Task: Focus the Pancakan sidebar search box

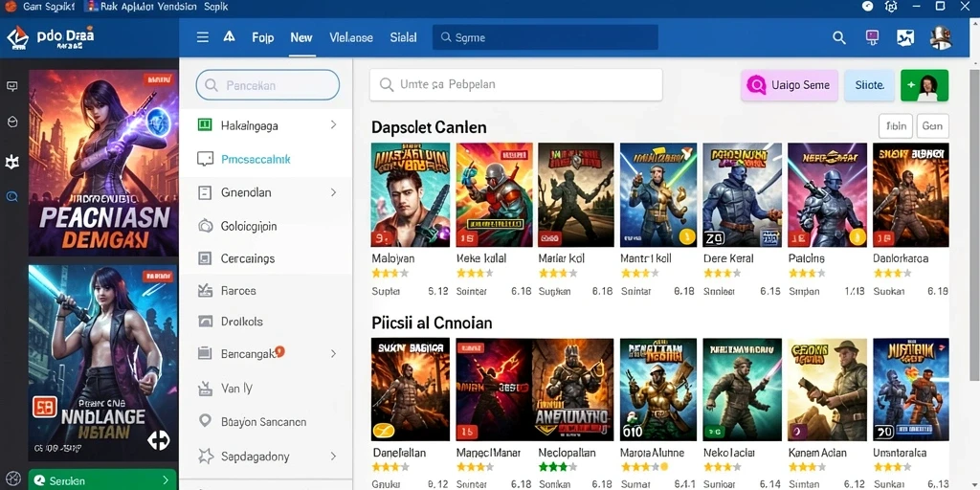Action: 268,85
